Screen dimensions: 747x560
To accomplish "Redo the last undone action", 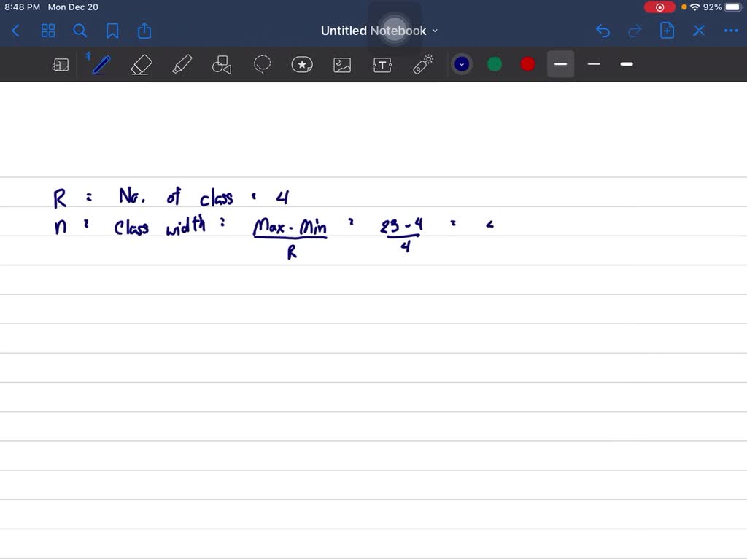I will tap(635, 31).
